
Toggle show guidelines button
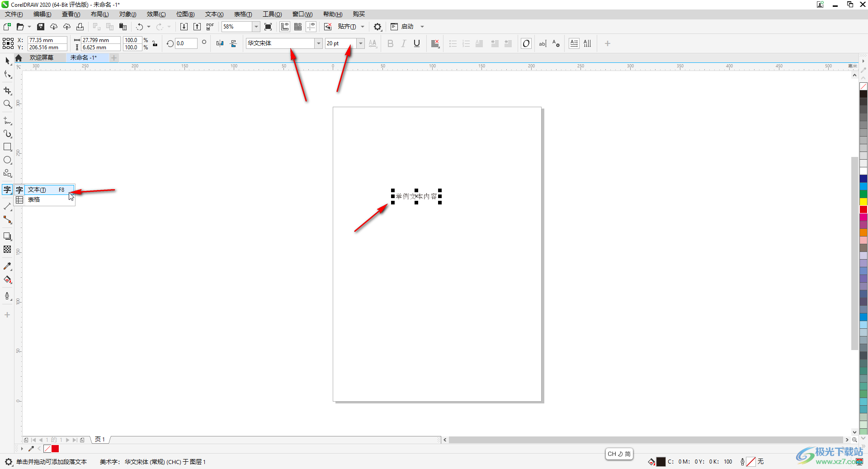311,27
